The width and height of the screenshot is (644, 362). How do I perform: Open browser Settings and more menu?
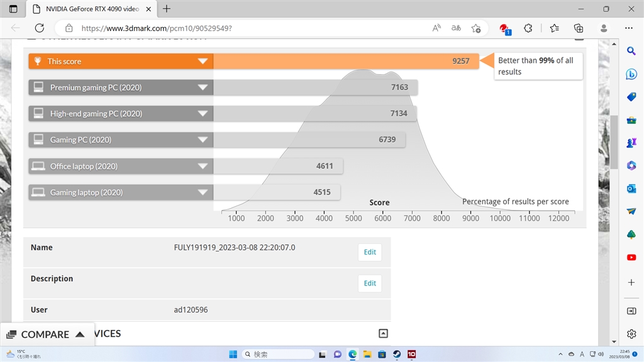click(x=629, y=28)
